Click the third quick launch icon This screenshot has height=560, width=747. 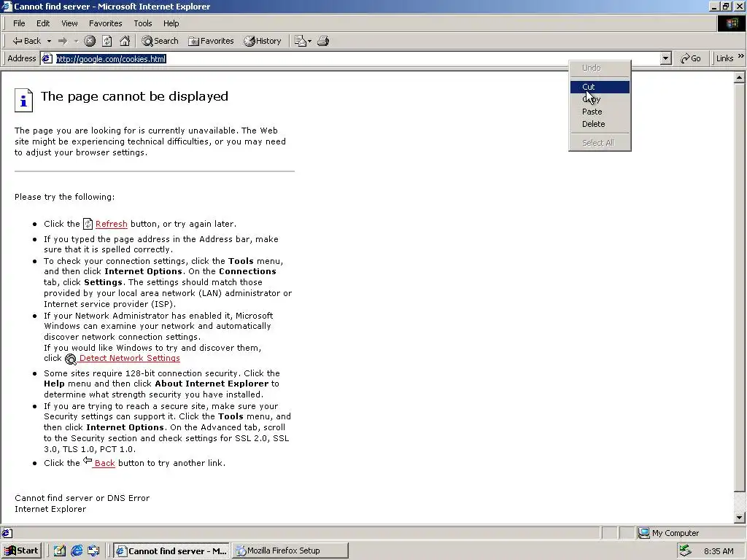pos(93,551)
